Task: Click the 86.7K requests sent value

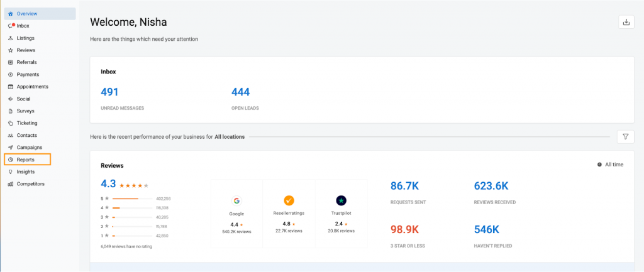Action: point(405,185)
